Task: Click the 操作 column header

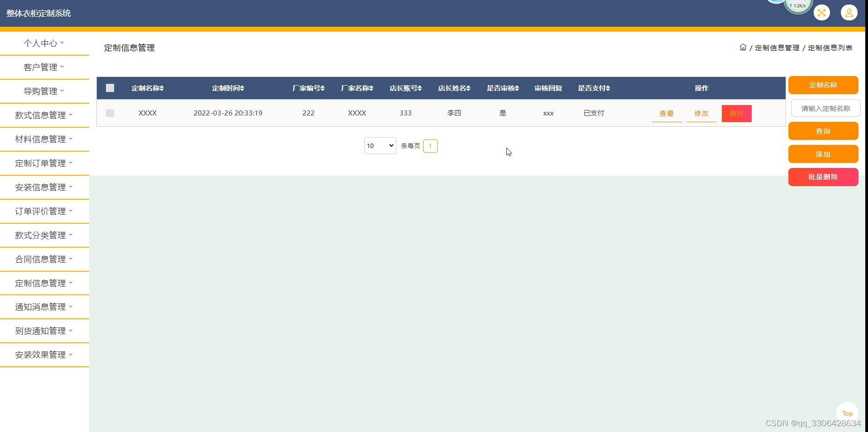Action: pos(701,88)
